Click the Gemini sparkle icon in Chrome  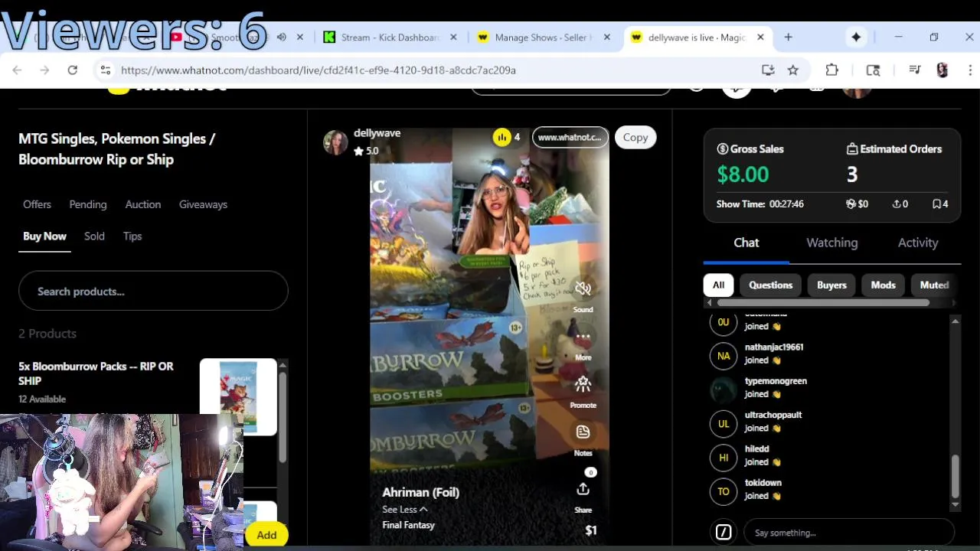[x=856, y=37]
